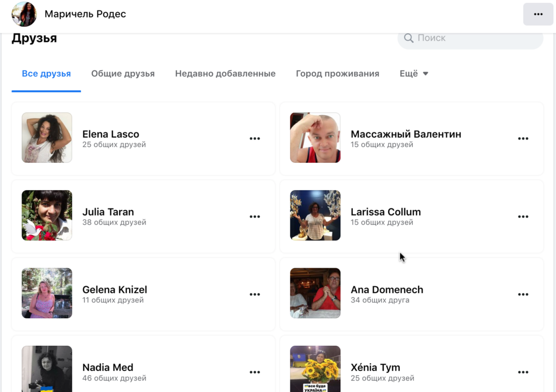Open profile actions menu in top bar

538,14
